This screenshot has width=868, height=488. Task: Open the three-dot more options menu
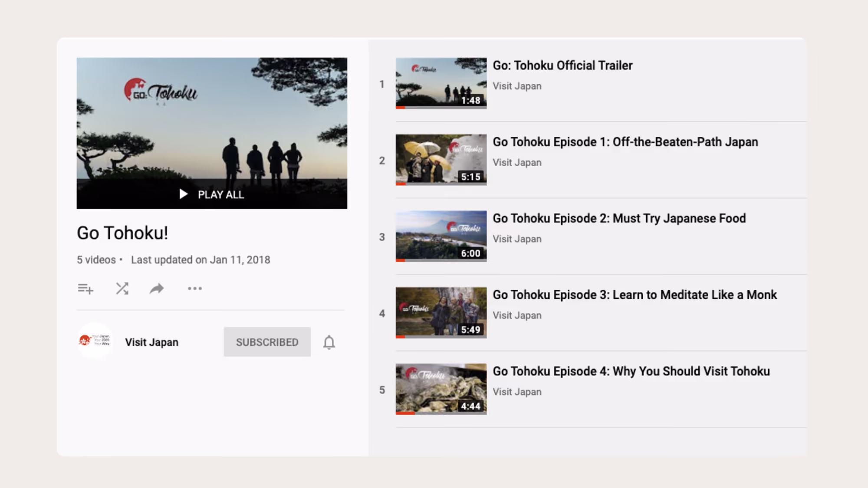pos(195,288)
